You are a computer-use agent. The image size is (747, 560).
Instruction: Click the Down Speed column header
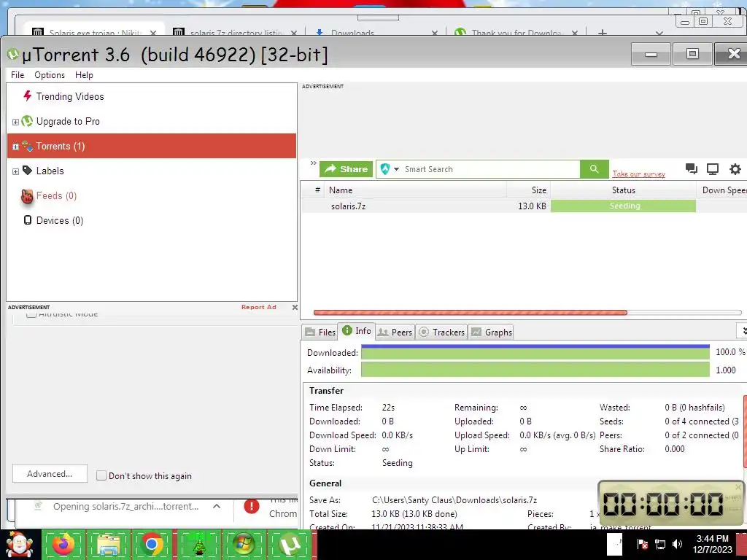click(723, 190)
